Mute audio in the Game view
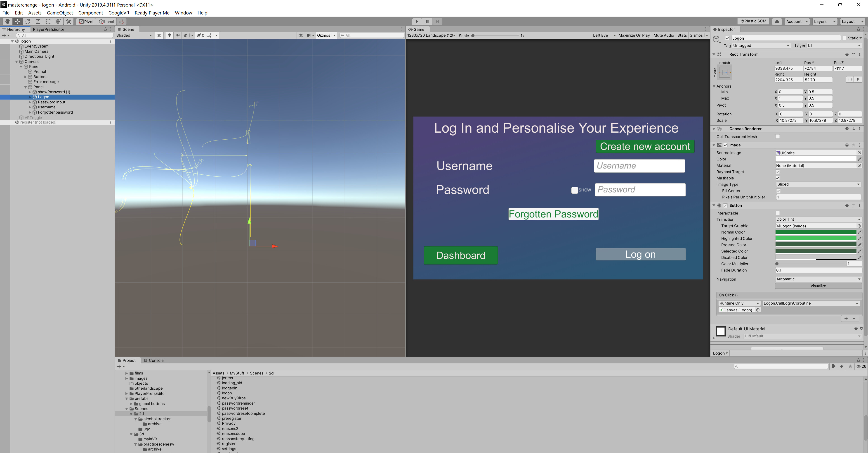 click(663, 35)
